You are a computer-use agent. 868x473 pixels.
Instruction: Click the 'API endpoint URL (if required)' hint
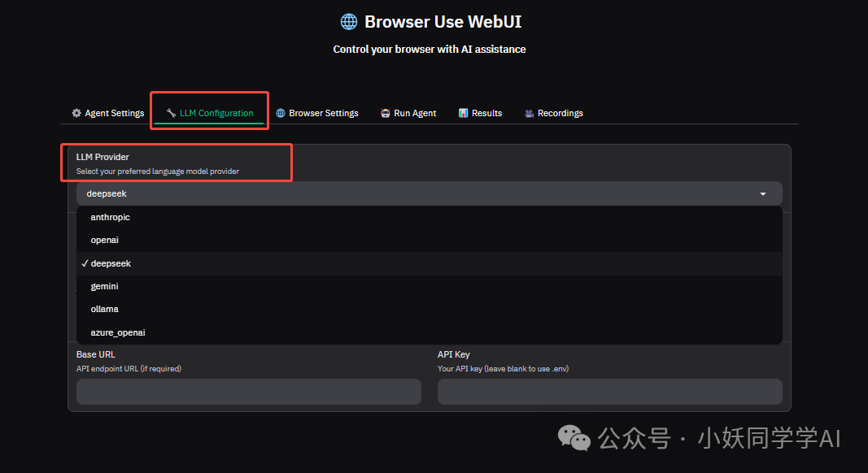[x=129, y=368]
